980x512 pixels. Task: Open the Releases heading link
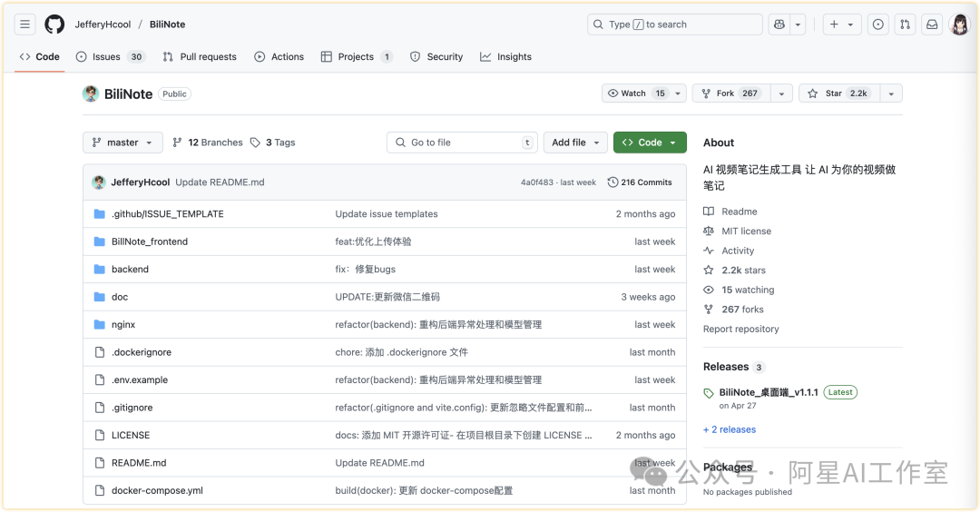734,367
